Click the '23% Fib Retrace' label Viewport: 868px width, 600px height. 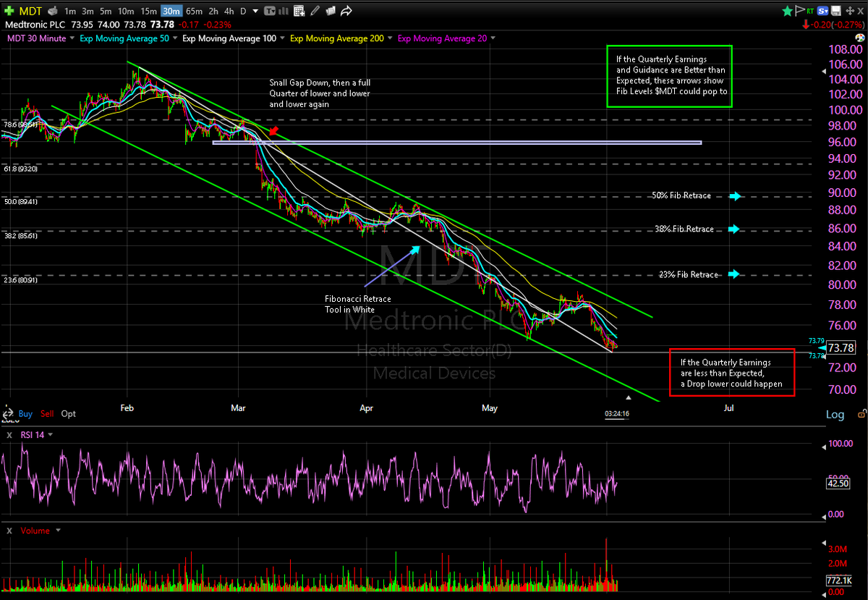689,275
